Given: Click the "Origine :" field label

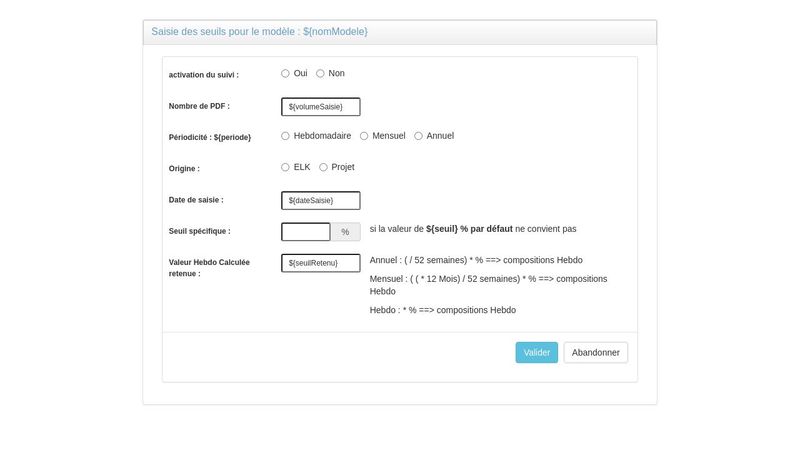Looking at the screenshot, I should [x=184, y=168].
